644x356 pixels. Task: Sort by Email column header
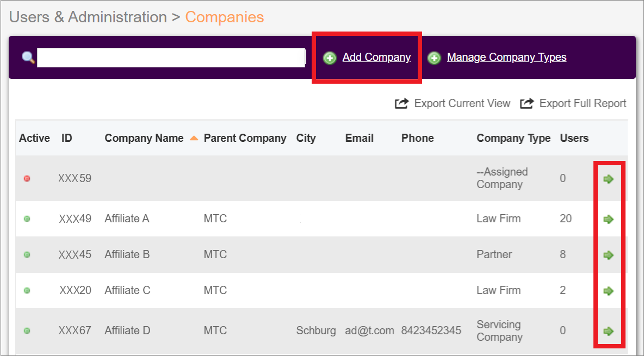[360, 138]
